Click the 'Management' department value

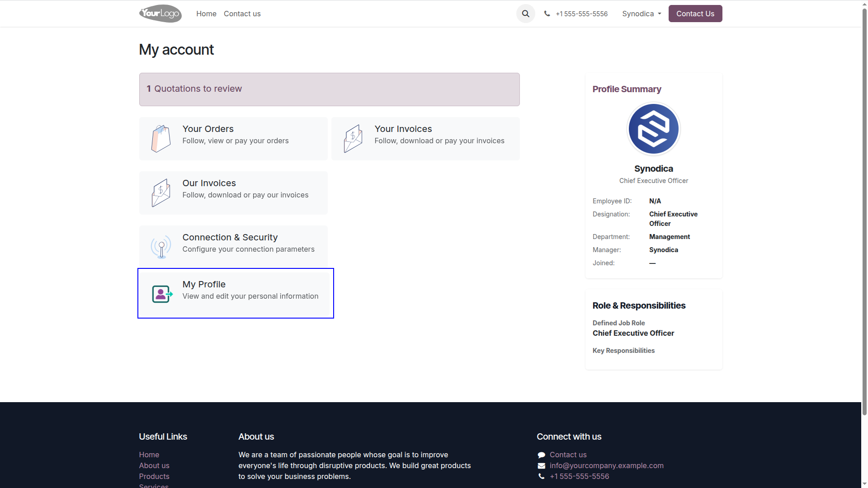click(x=670, y=237)
